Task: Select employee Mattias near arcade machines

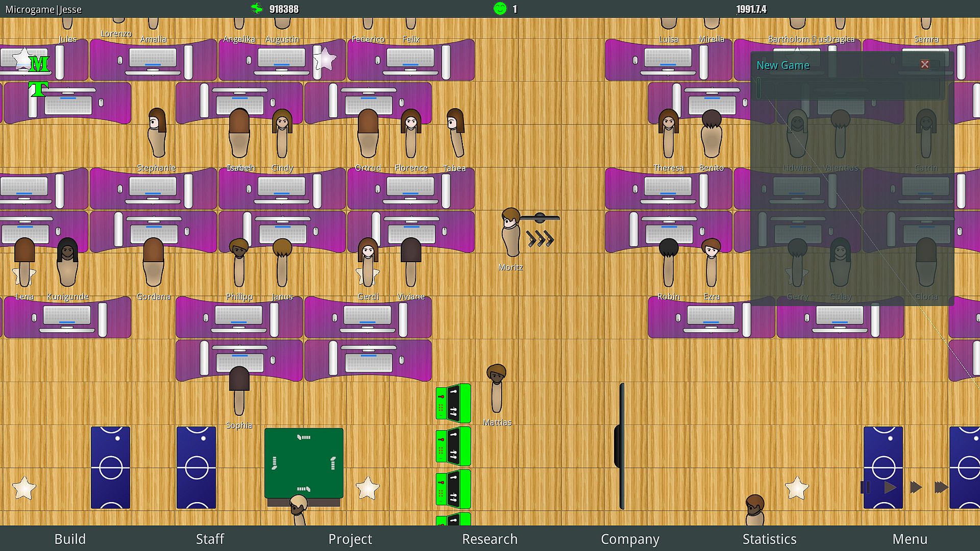Action: coord(497,390)
